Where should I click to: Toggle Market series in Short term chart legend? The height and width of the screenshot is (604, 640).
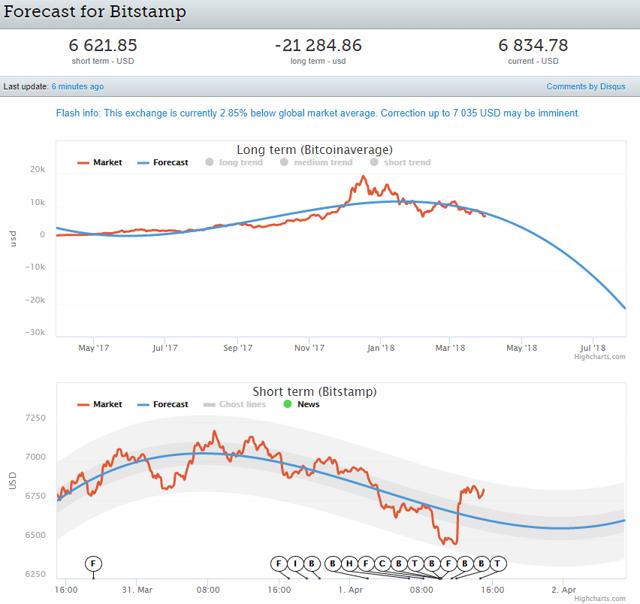[x=100, y=404]
